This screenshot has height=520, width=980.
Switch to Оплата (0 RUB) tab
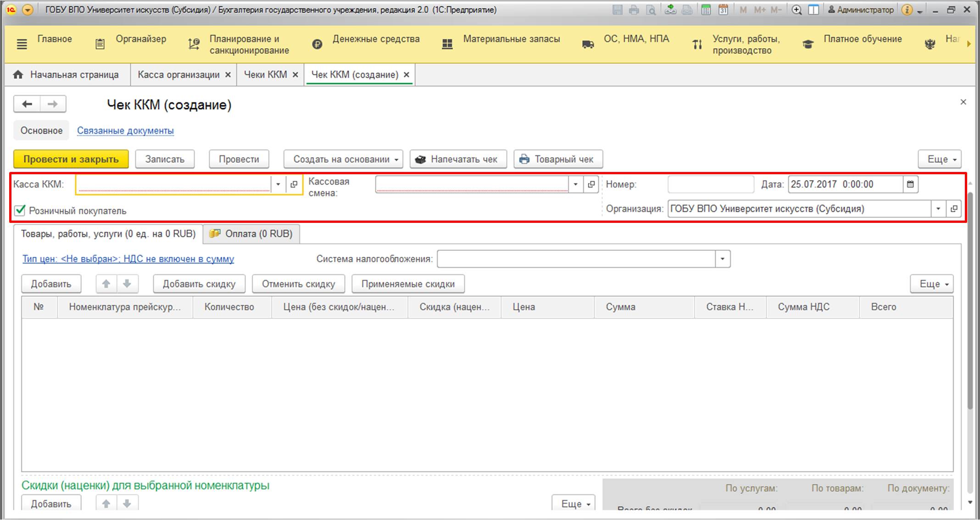click(x=251, y=234)
